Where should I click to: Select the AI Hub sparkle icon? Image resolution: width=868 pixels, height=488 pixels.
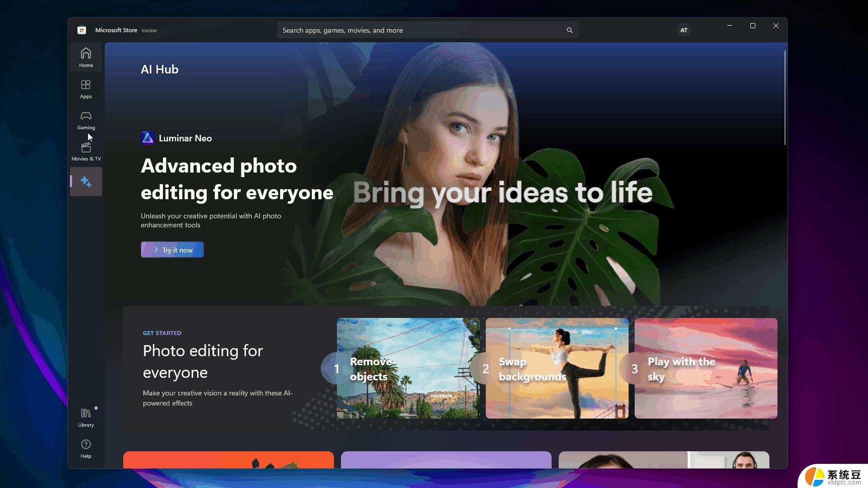point(86,182)
